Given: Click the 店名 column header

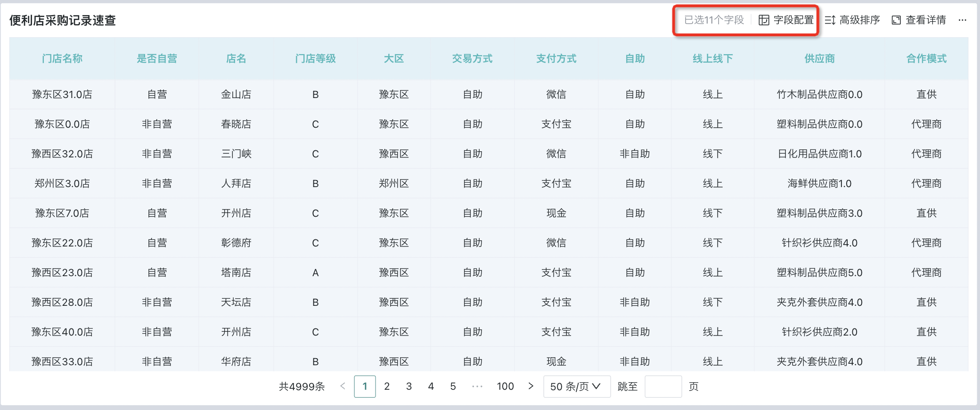Looking at the screenshot, I should 236,58.
